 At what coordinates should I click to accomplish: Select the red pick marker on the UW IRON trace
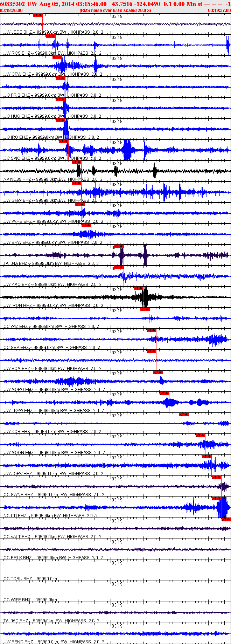click(x=139, y=288)
